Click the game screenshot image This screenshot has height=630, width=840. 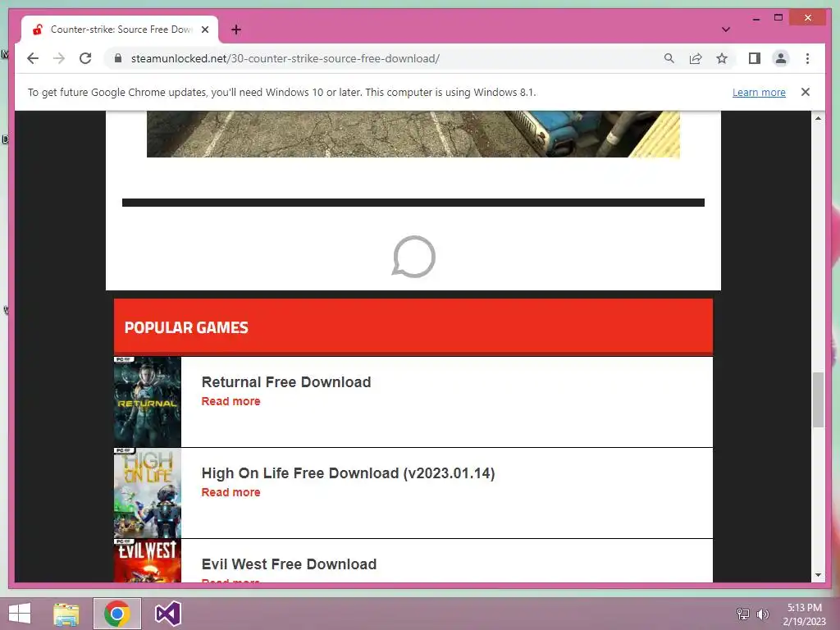[413, 134]
